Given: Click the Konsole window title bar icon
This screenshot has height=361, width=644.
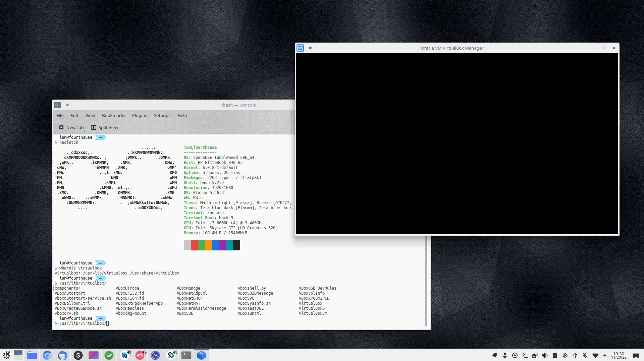Looking at the screenshot, I should click(x=57, y=105).
